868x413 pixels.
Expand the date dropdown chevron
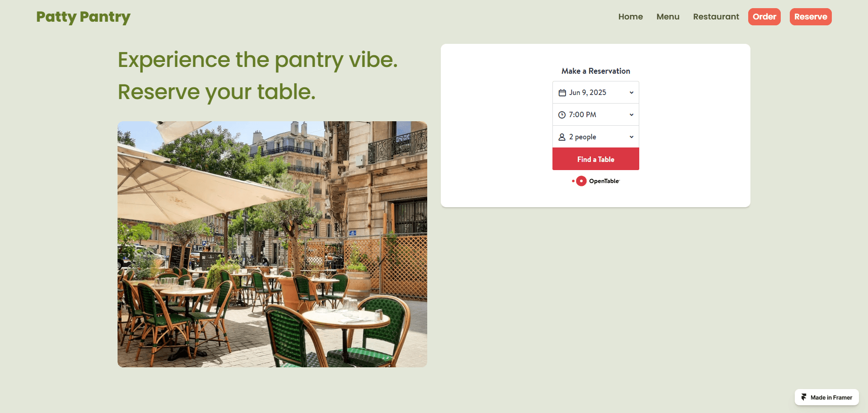pos(632,93)
